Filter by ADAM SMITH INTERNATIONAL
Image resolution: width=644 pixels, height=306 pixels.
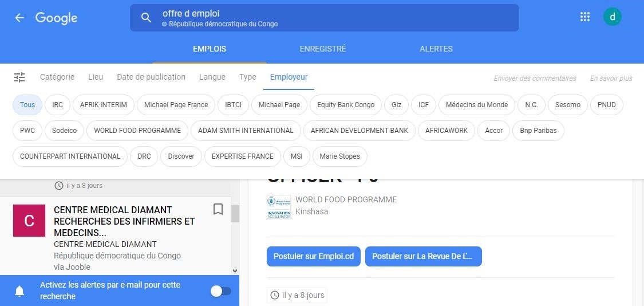(246, 131)
